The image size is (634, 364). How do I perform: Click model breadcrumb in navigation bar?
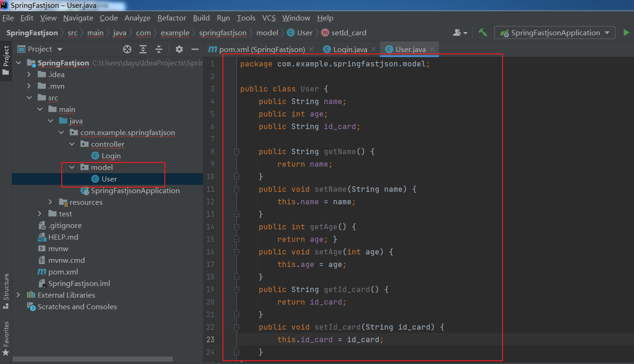tap(267, 33)
